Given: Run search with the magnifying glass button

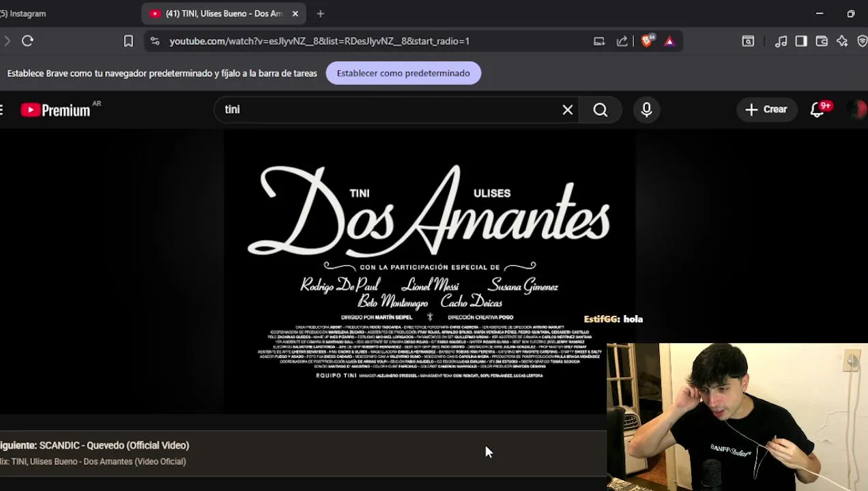Looking at the screenshot, I should [x=601, y=110].
